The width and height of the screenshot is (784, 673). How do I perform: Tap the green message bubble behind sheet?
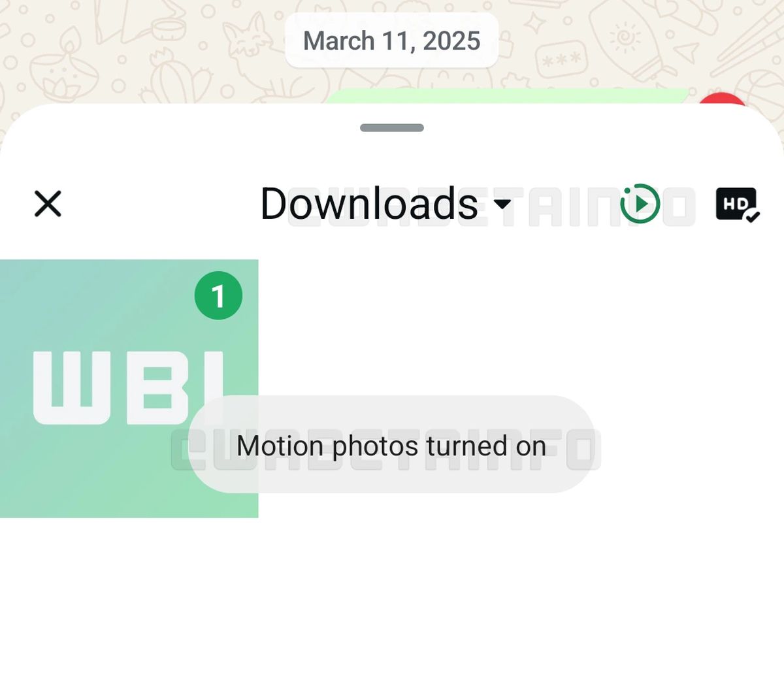coord(506,96)
